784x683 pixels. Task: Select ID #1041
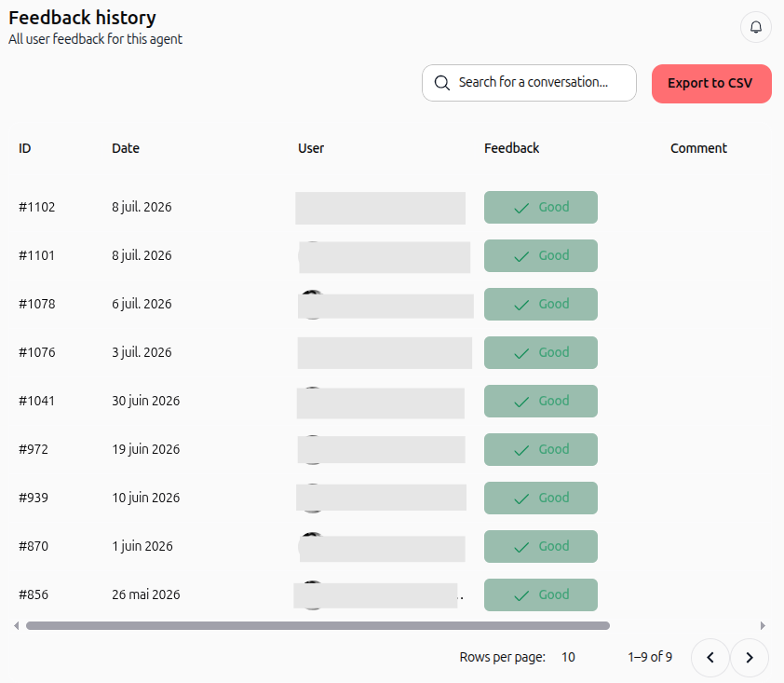(36, 402)
